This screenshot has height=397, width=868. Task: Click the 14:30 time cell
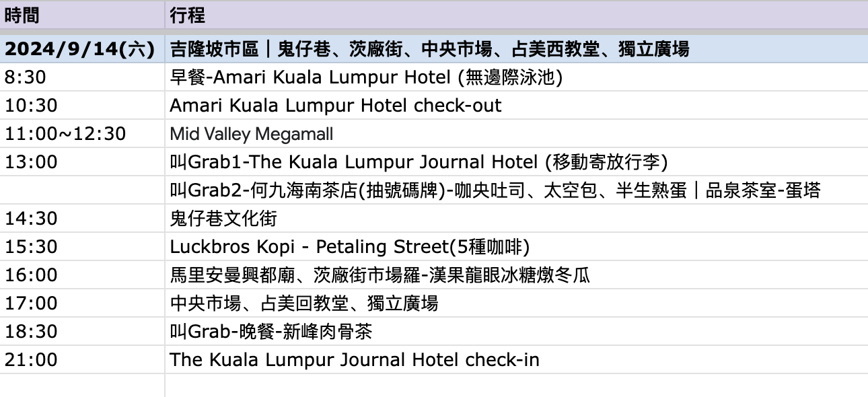pos(82,219)
